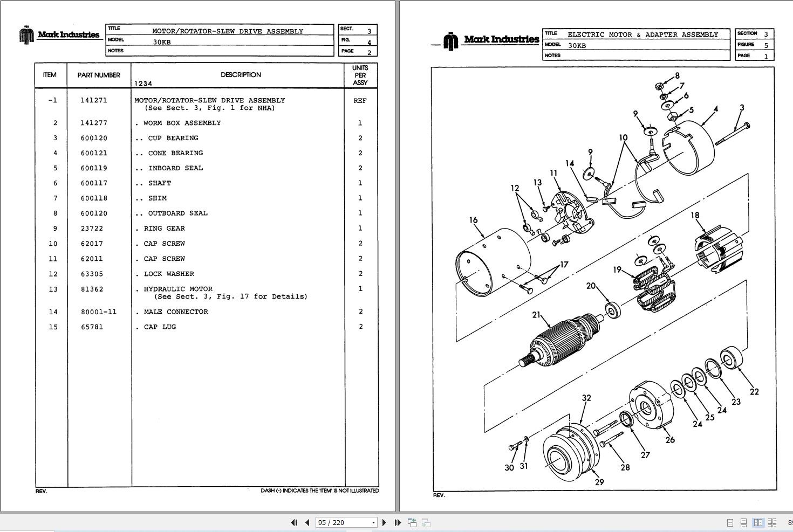
Task: Go to the first page
Action: 294,522
